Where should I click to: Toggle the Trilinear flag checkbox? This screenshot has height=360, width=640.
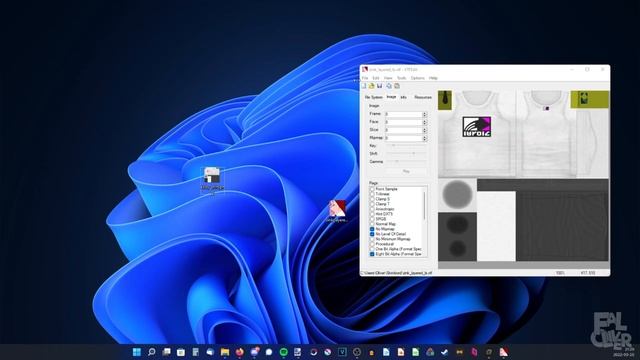(372, 194)
